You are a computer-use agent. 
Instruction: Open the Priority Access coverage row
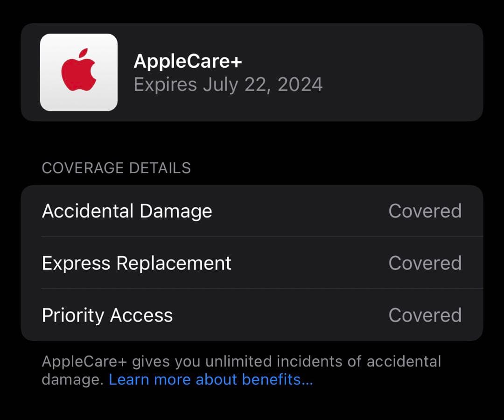pos(252,315)
